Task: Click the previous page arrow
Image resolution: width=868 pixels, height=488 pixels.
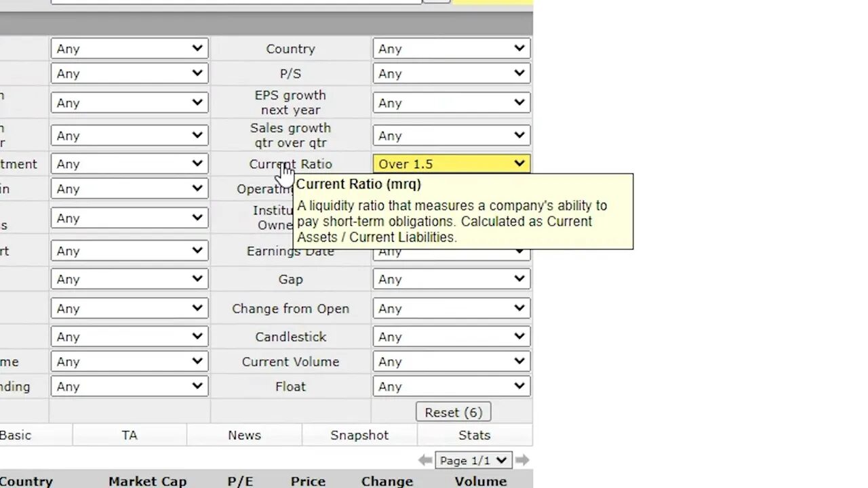Action: (x=425, y=460)
